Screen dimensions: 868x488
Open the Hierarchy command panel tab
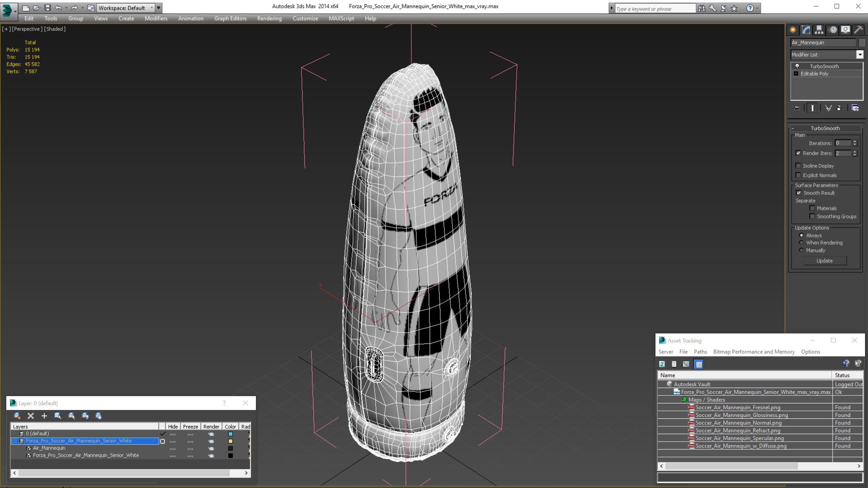[819, 30]
